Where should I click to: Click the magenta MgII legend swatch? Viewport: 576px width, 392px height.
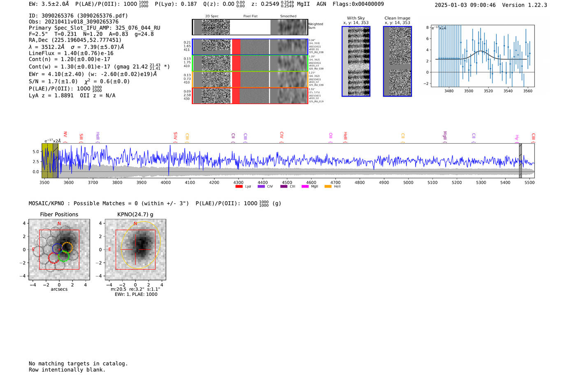point(305,187)
